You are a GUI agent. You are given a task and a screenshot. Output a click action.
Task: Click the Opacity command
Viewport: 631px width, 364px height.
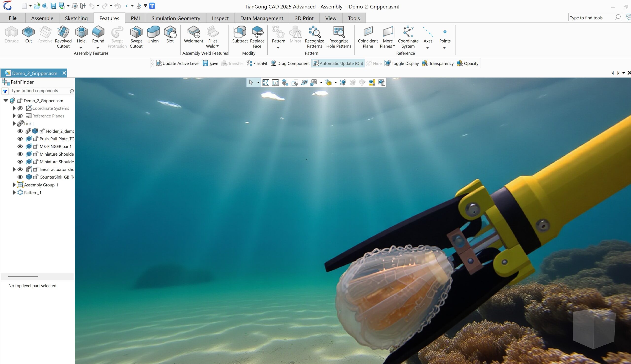[x=468, y=63]
